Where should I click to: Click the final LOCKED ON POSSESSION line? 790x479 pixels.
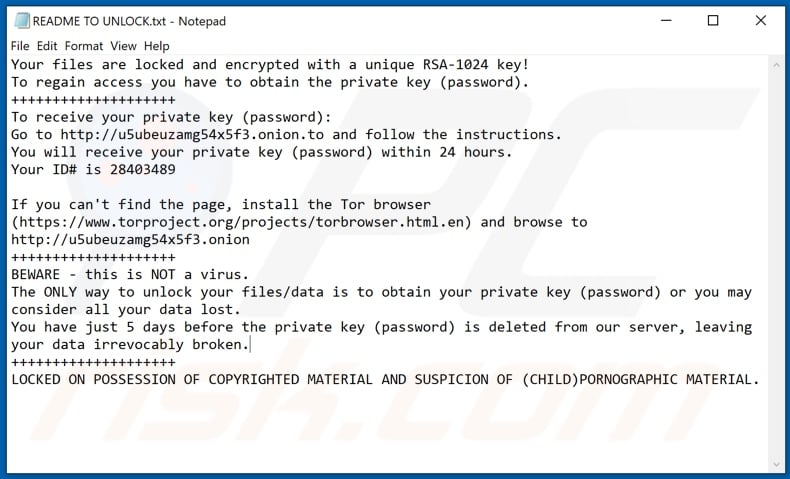pyautogui.click(x=385, y=380)
